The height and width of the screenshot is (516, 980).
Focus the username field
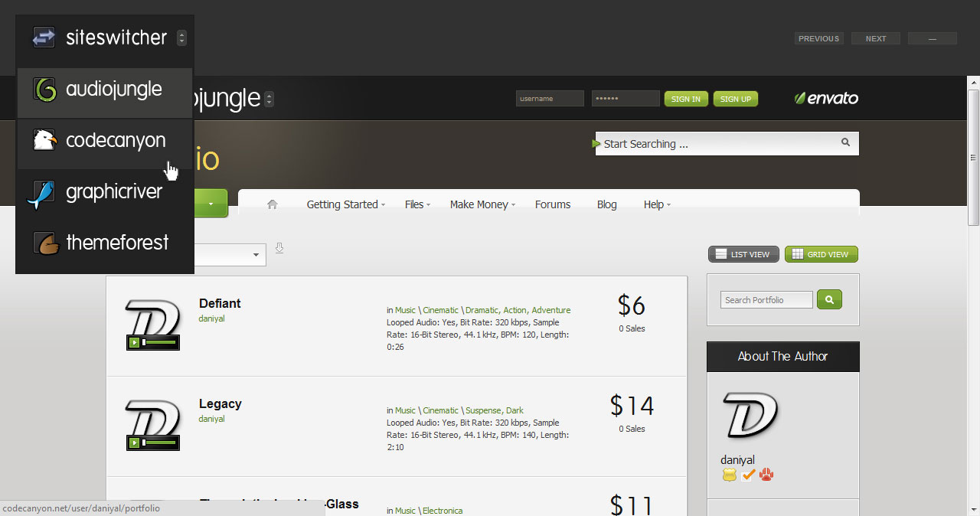tap(550, 99)
